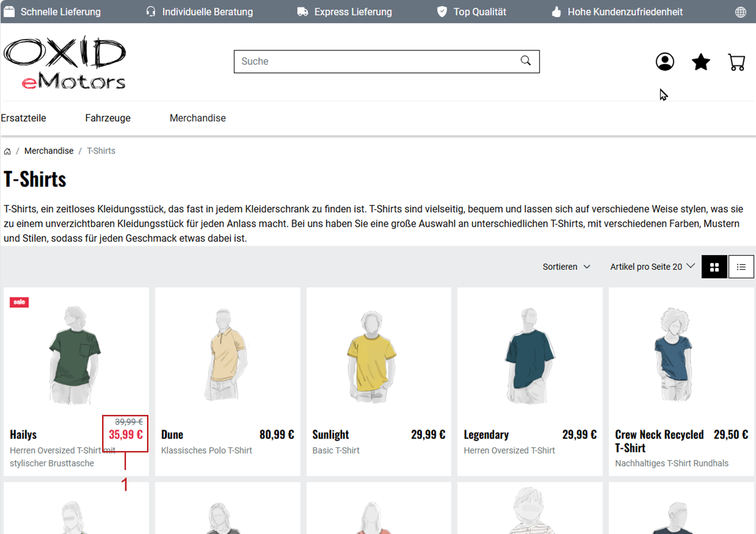
Task: Open the shopping cart icon
Action: click(736, 62)
